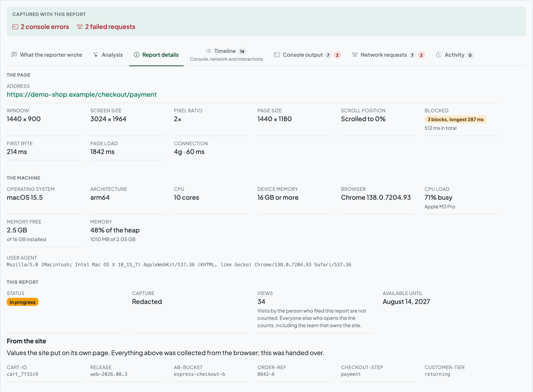Click the 1010 MB of 2.05 GB text
The width and height of the screenshot is (533, 392).
point(113,239)
